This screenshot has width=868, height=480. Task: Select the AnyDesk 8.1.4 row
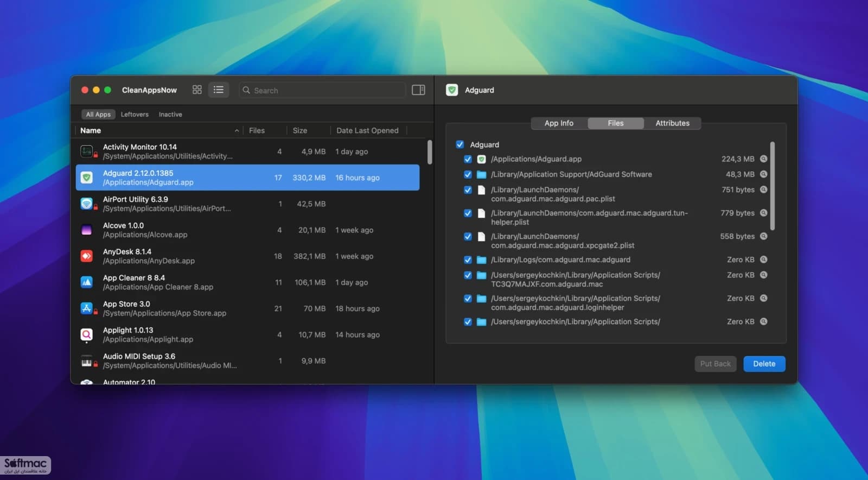pyautogui.click(x=247, y=256)
